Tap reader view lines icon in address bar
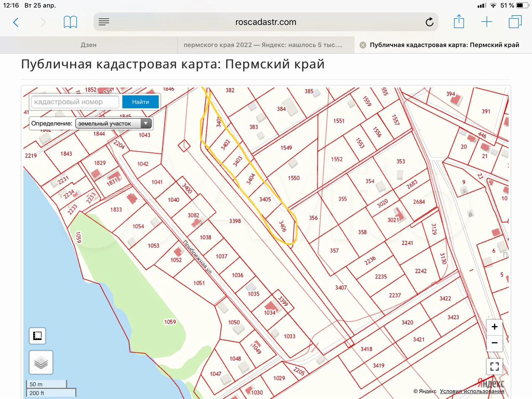532x399 pixels. coord(104,22)
